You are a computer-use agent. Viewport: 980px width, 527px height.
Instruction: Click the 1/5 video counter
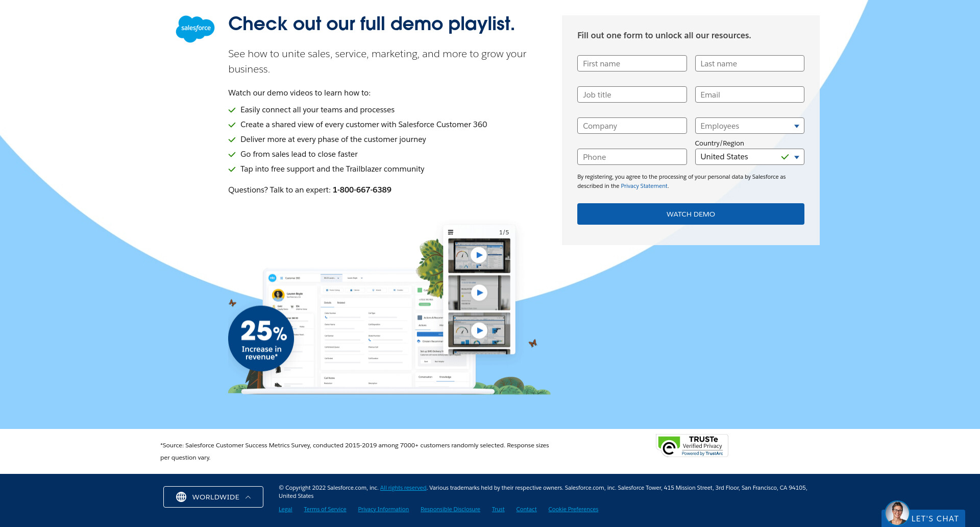[x=504, y=232]
